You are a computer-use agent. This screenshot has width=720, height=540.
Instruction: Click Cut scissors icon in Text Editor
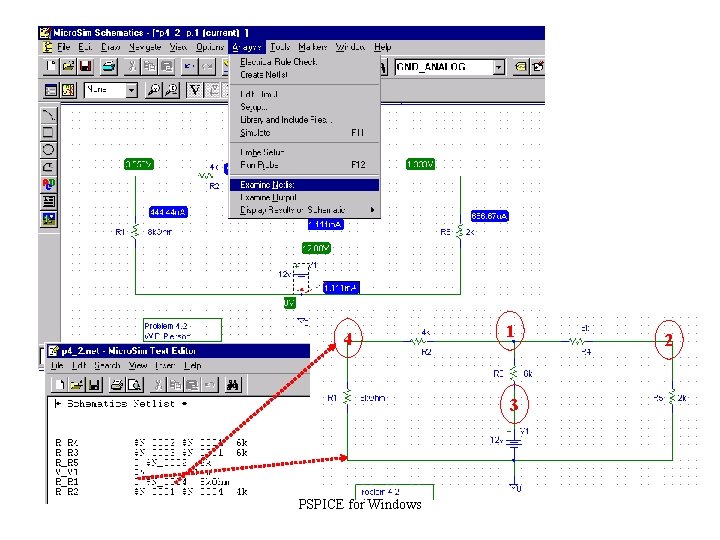158,385
